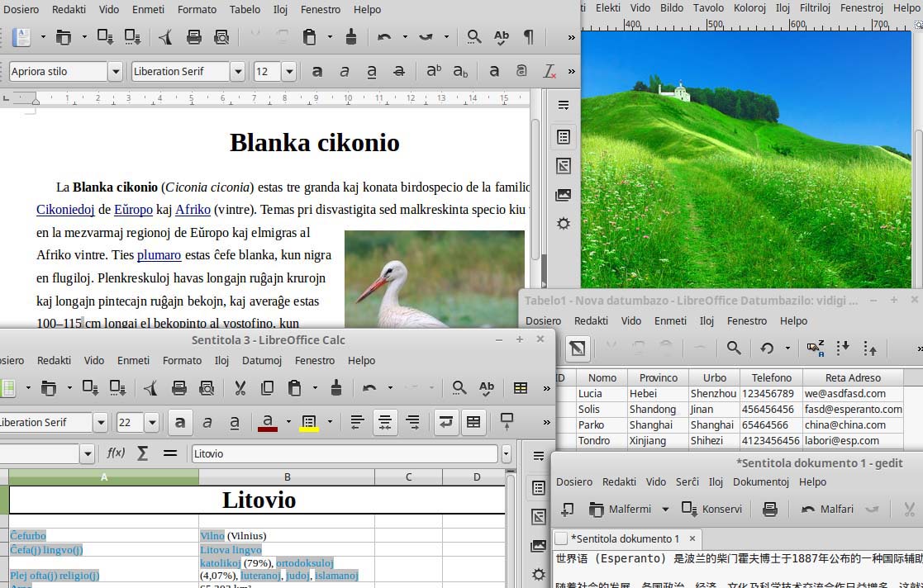The height and width of the screenshot is (588, 923).
Task: Click the Vilno link in the Calc sheet
Action: tap(212, 536)
